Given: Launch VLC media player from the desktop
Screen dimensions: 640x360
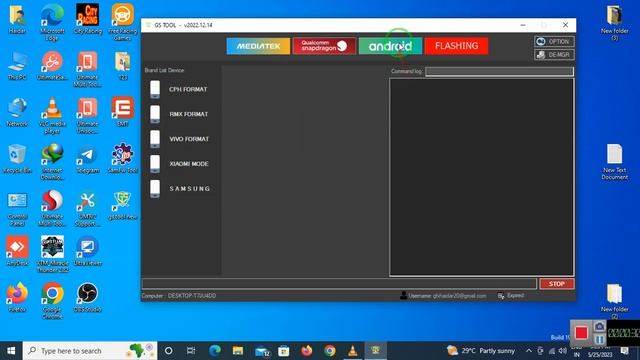Looking at the screenshot, I should click(52, 116).
